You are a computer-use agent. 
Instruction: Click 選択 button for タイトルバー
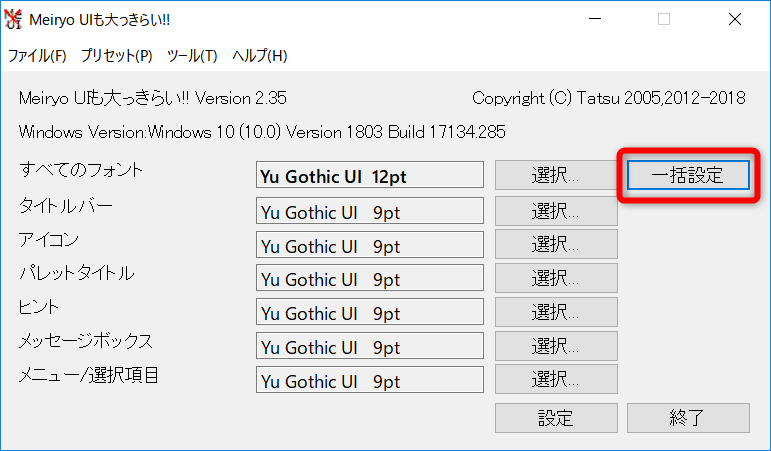(x=556, y=210)
